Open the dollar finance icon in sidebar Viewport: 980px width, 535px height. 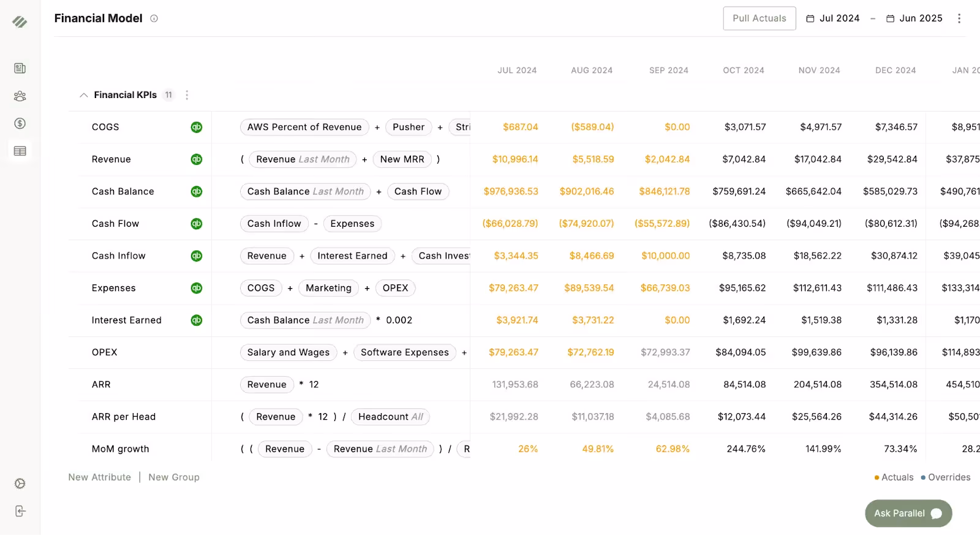tap(20, 123)
